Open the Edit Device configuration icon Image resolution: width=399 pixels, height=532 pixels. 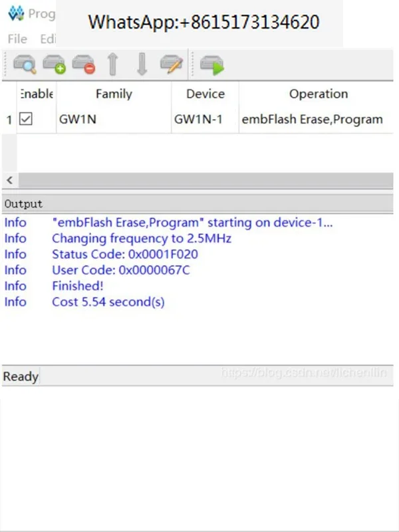[x=172, y=64]
